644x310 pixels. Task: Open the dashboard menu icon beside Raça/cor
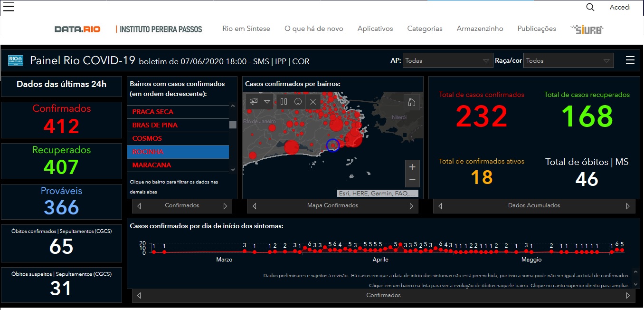pos(630,60)
